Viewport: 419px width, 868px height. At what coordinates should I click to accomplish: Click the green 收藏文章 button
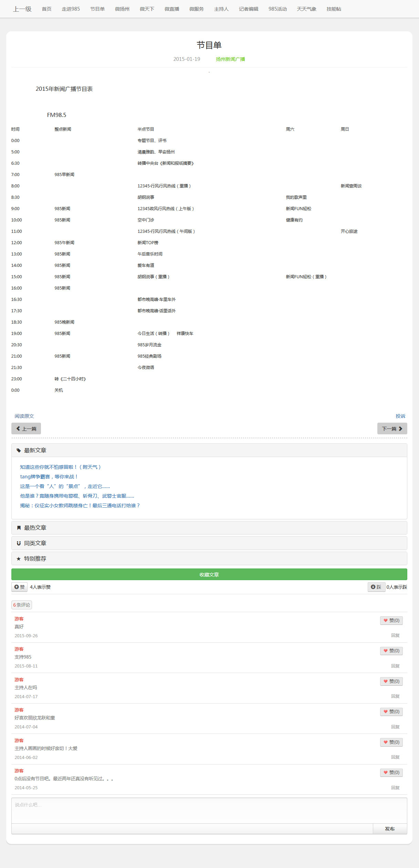point(209,574)
